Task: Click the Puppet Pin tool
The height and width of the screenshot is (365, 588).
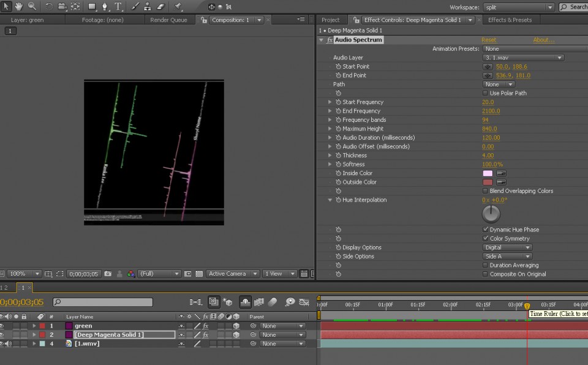Action: tap(178, 7)
